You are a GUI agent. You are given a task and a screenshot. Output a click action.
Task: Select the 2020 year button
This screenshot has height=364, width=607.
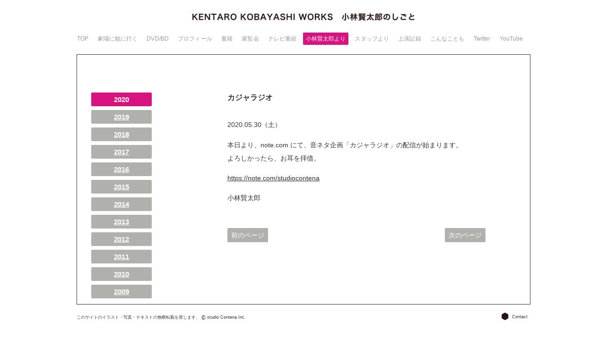[121, 99]
